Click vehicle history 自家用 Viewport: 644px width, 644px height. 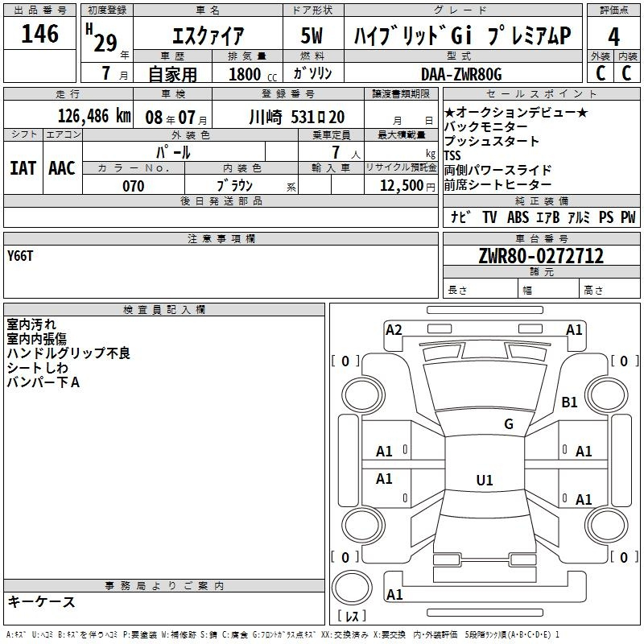172,74
